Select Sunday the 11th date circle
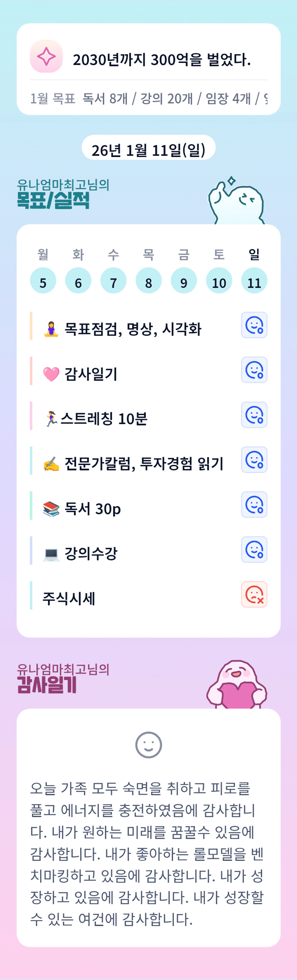This screenshot has width=297, height=980. 254,280
